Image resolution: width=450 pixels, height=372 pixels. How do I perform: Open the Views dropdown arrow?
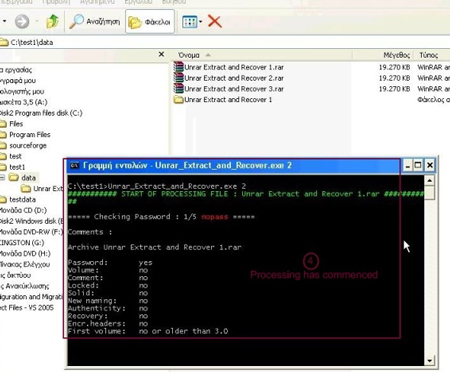(200, 22)
